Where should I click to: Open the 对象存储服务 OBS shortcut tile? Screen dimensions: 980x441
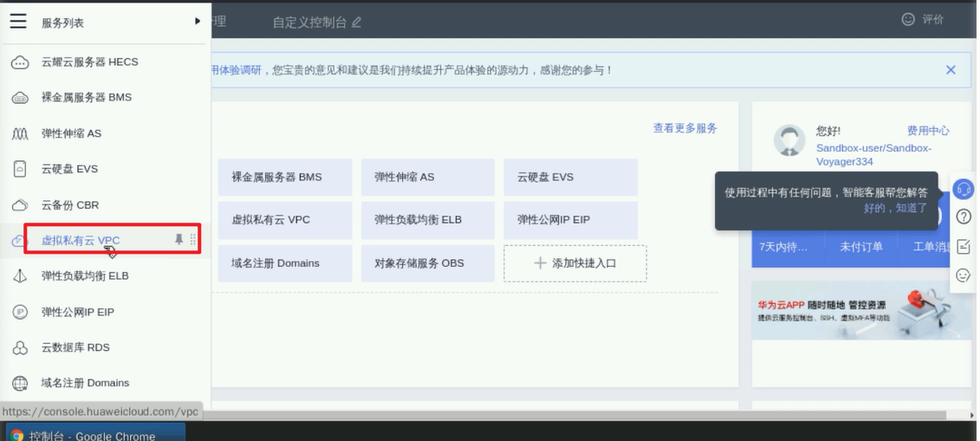(x=427, y=263)
